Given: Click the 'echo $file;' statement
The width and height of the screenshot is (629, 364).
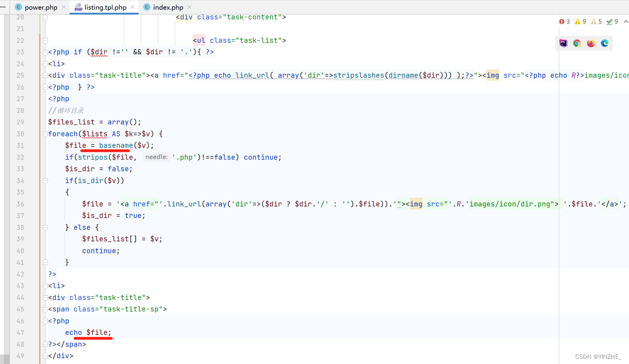Looking at the screenshot, I should (88, 332).
